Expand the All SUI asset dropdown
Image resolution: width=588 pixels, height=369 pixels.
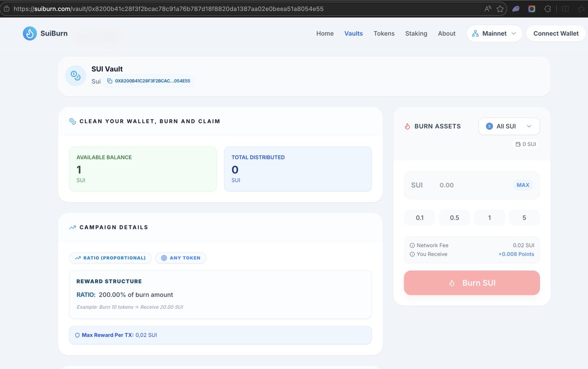point(509,126)
